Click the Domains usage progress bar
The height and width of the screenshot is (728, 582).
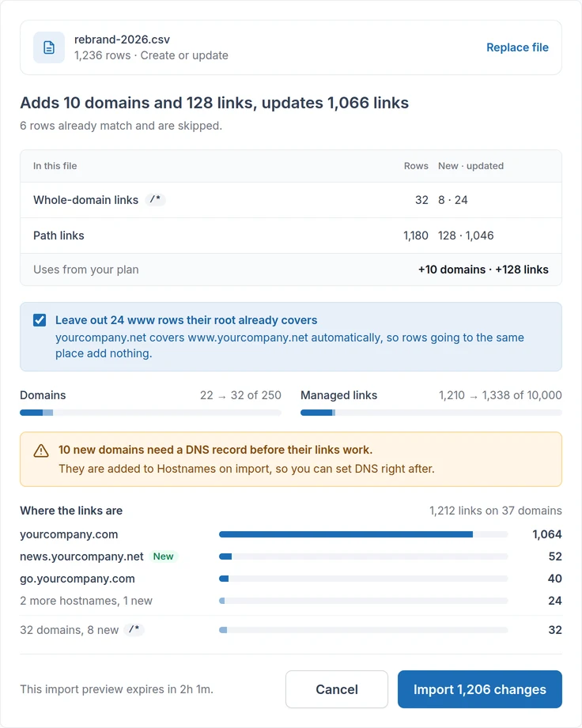click(x=150, y=413)
